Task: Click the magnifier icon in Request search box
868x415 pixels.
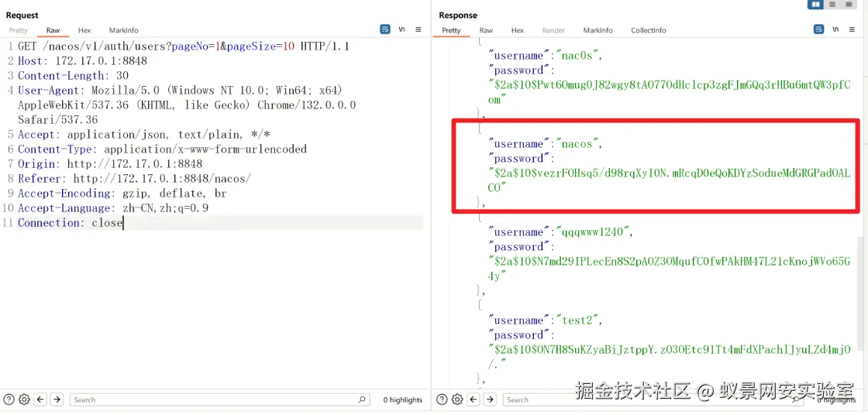Action: coord(362,399)
